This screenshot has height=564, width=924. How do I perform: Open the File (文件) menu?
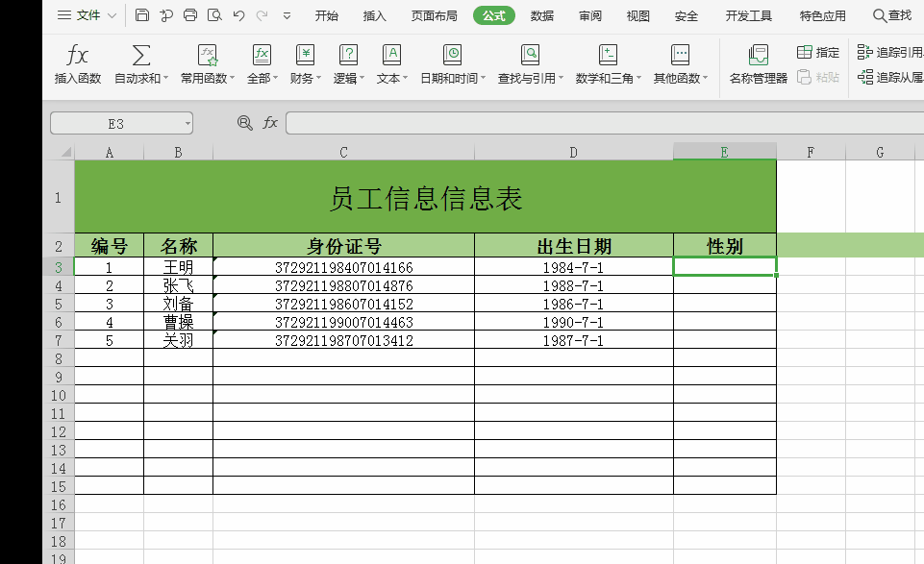(x=87, y=15)
